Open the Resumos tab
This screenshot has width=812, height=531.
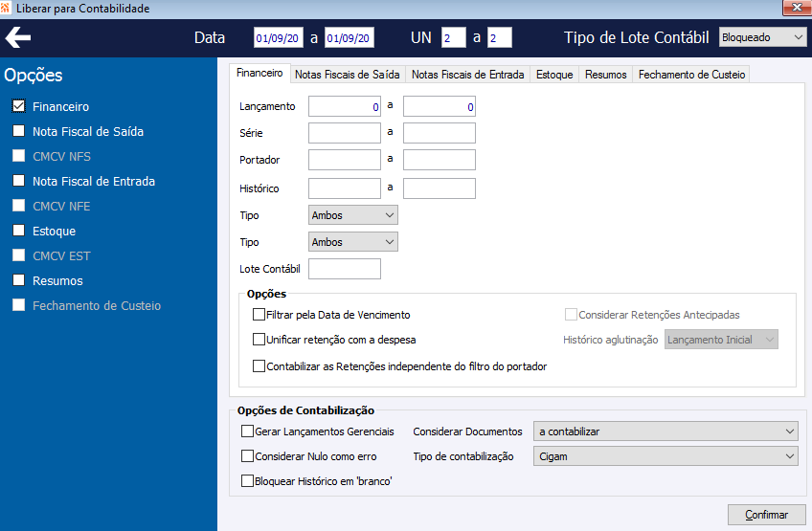tap(605, 75)
